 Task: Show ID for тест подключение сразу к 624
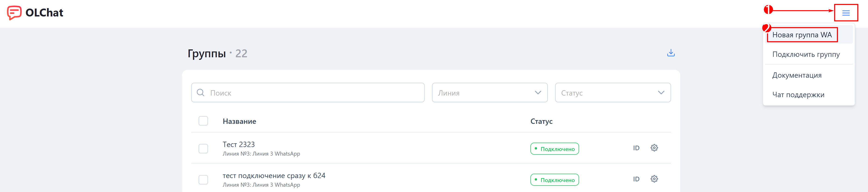(636, 179)
